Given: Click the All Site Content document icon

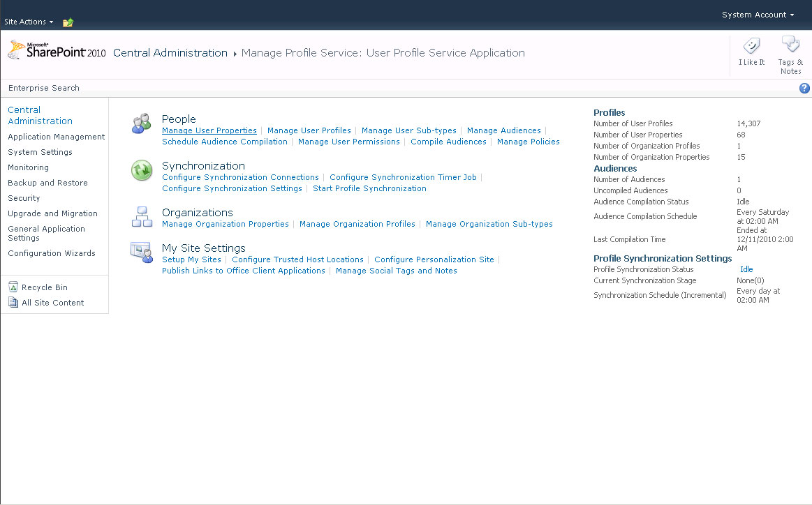Looking at the screenshot, I should coord(13,302).
